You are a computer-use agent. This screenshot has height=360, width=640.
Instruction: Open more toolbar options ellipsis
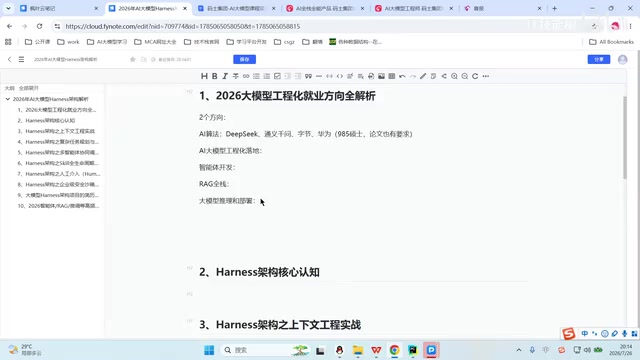pyautogui.click(x=485, y=76)
